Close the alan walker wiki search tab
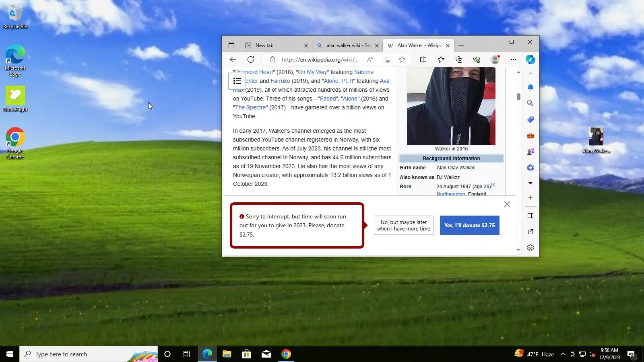 (x=377, y=45)
